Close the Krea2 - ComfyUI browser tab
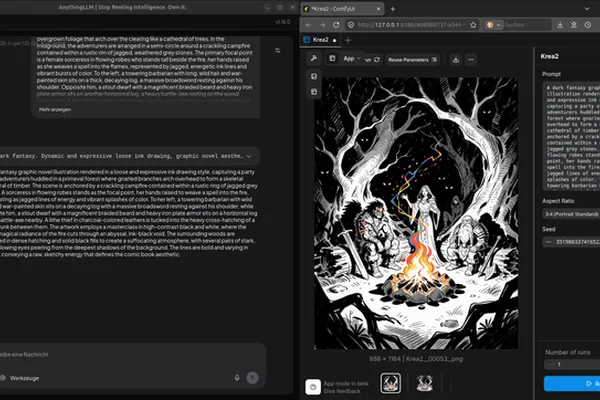This screenshot has height=400, width=600. tap(378, 8)
